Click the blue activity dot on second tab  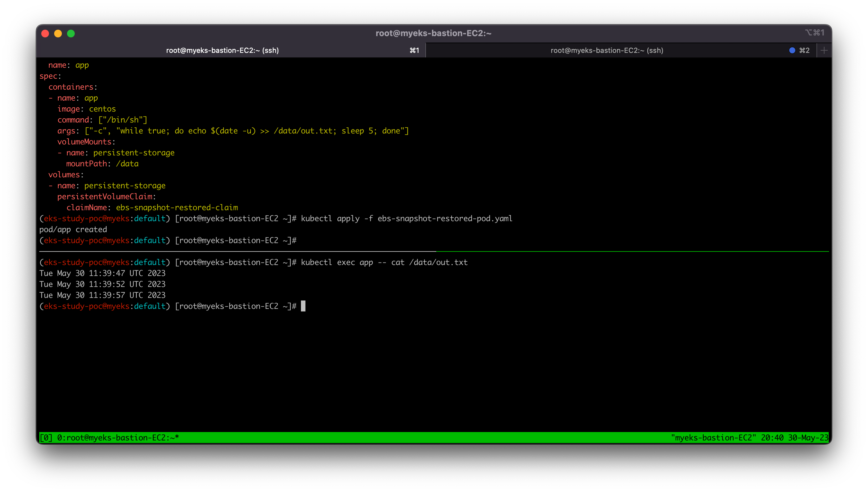point(792,50)
